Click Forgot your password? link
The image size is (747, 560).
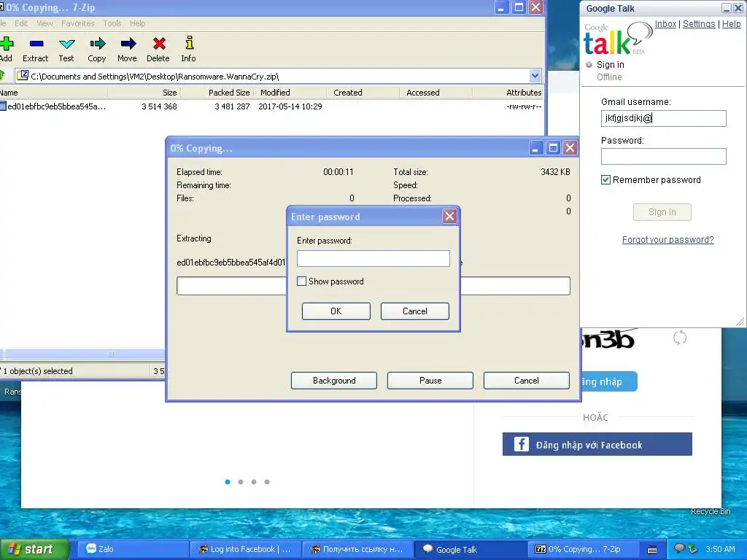667,239
